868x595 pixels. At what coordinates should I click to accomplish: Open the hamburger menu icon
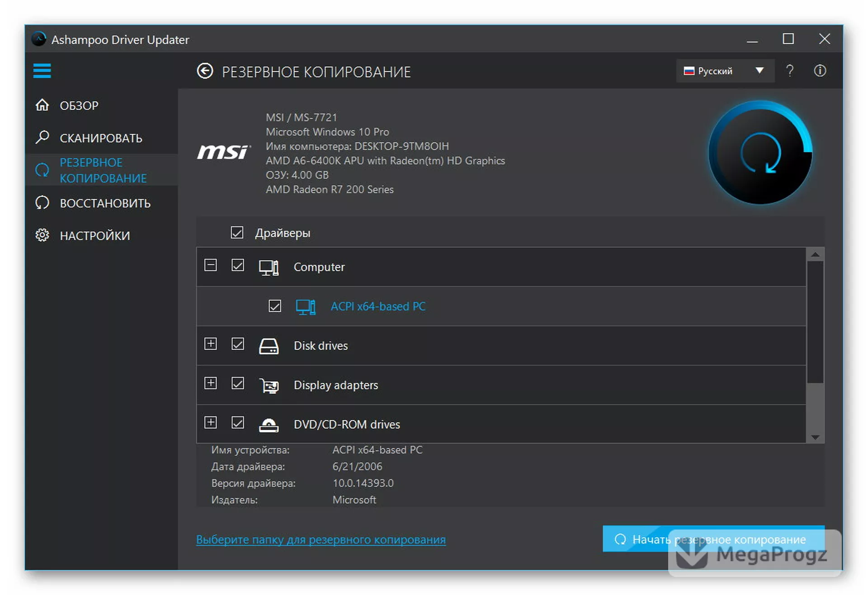tap(42, 71)
